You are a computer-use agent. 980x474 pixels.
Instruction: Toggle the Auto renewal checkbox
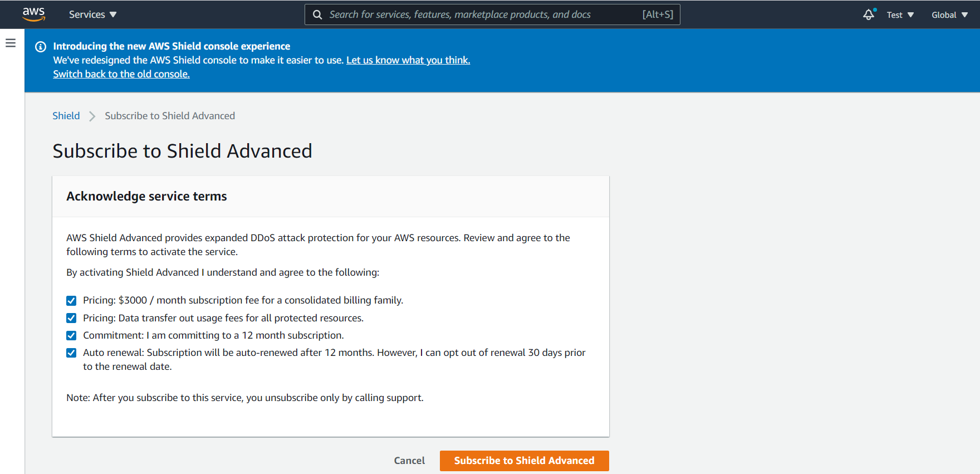pyautogui.click(x=71, y=353)
